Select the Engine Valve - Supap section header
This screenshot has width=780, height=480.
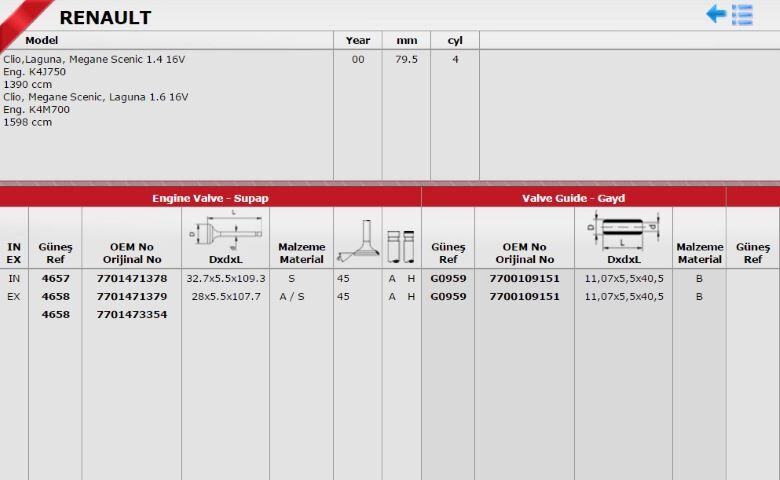click(x=210, y=198)
